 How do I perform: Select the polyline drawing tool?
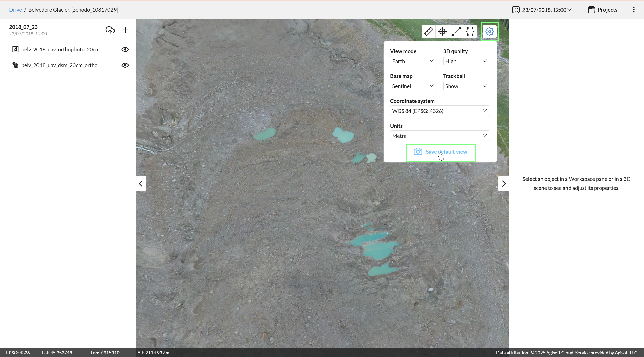[456, 32]
